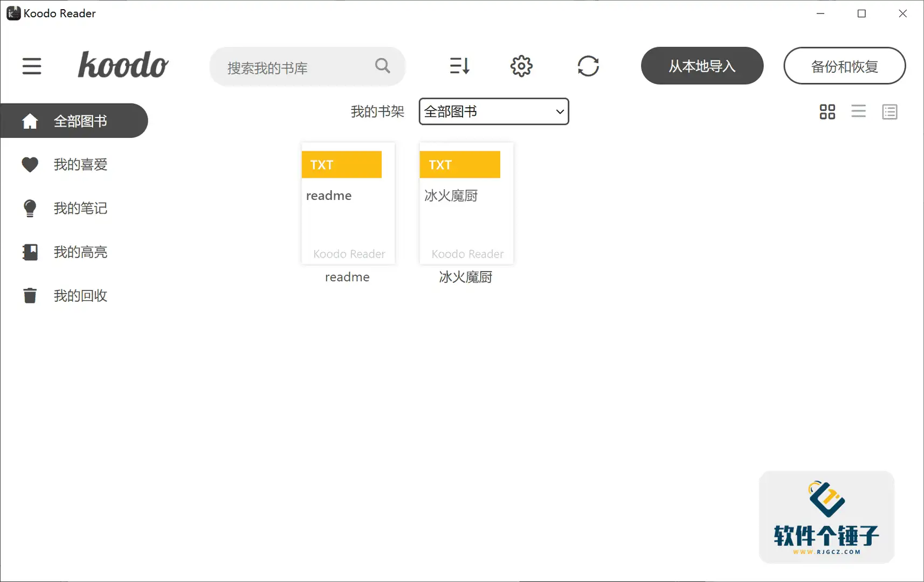Image resolution: width=924 pixels, height=582 pixels.
Task: Click the readme title below its cover
Action: [347, 277]
